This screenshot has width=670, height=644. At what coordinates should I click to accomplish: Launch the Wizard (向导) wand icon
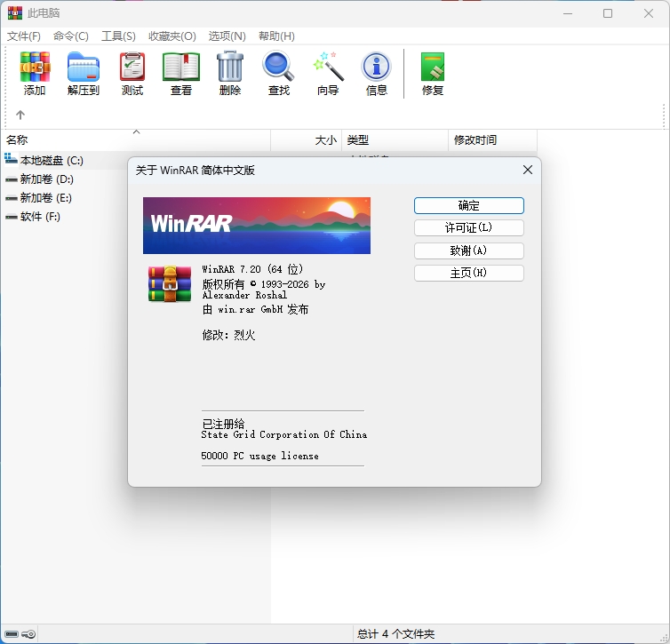[328, 67]
